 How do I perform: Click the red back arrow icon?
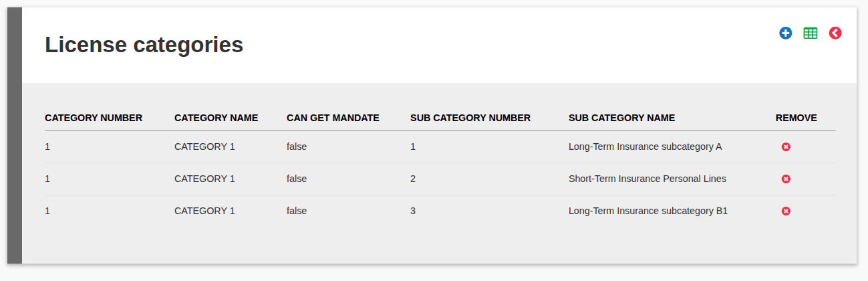(x=835, y=33)
